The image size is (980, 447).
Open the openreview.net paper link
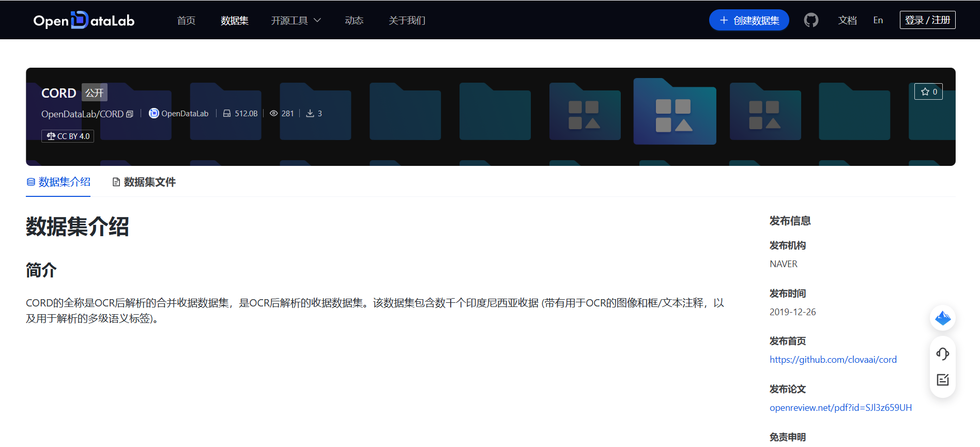pyautogui.click(x=840, y=408)
